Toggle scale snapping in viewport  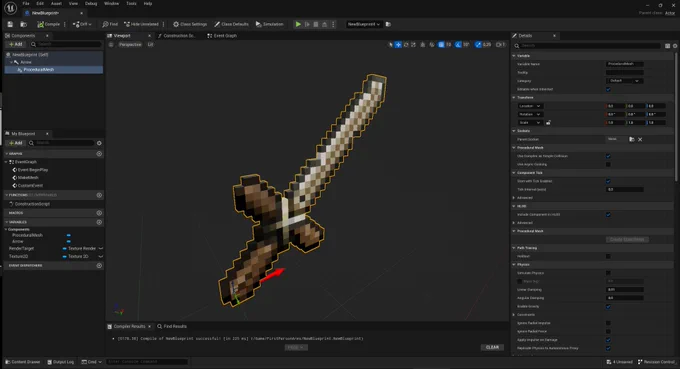[478, 45]
